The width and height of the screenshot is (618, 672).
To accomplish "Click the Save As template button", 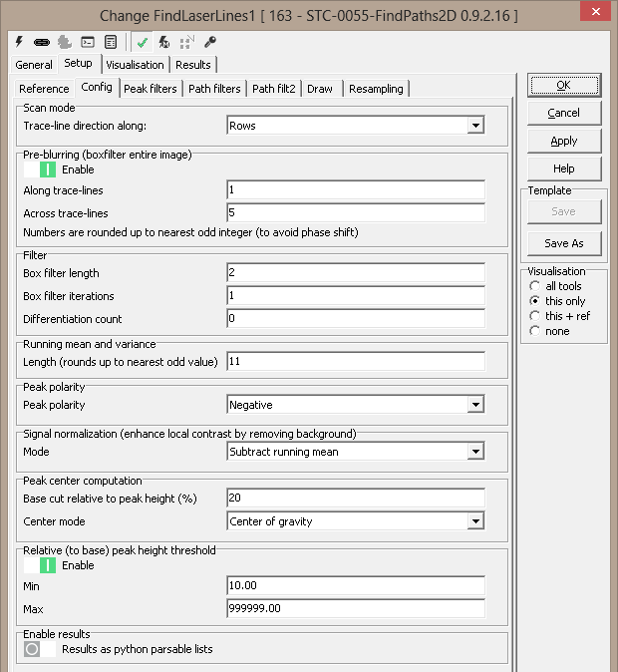I will tap(563, 243).
